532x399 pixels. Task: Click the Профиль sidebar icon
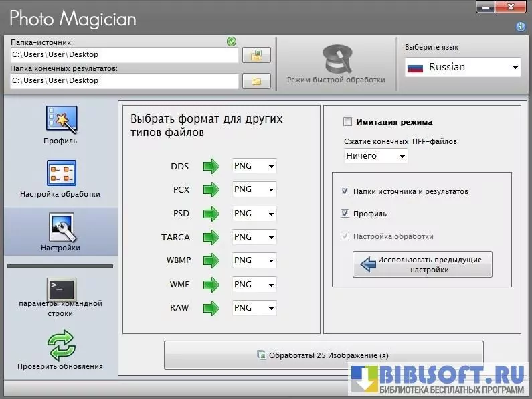point(61,118)
